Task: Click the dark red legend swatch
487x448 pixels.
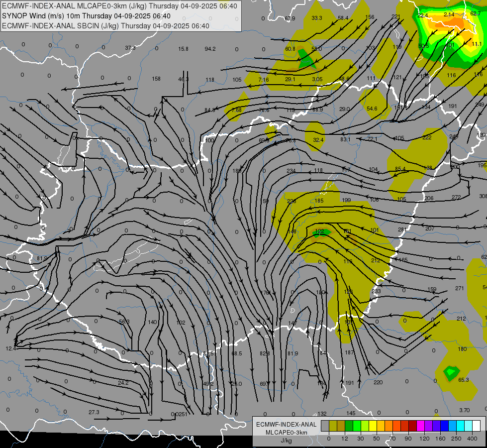Action: (x=413, y=426)
